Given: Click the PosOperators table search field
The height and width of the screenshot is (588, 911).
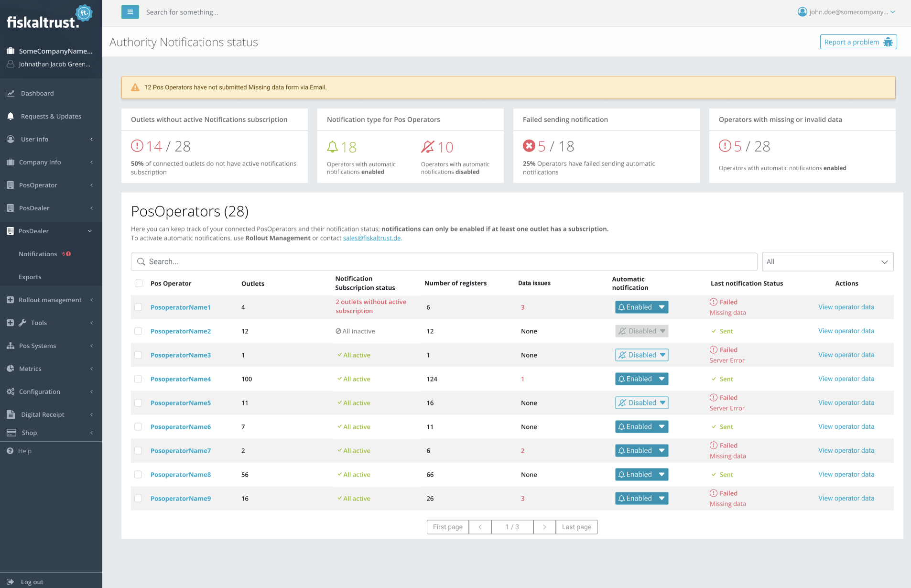Looking at the screenshot, I should (x=444, y=261).
